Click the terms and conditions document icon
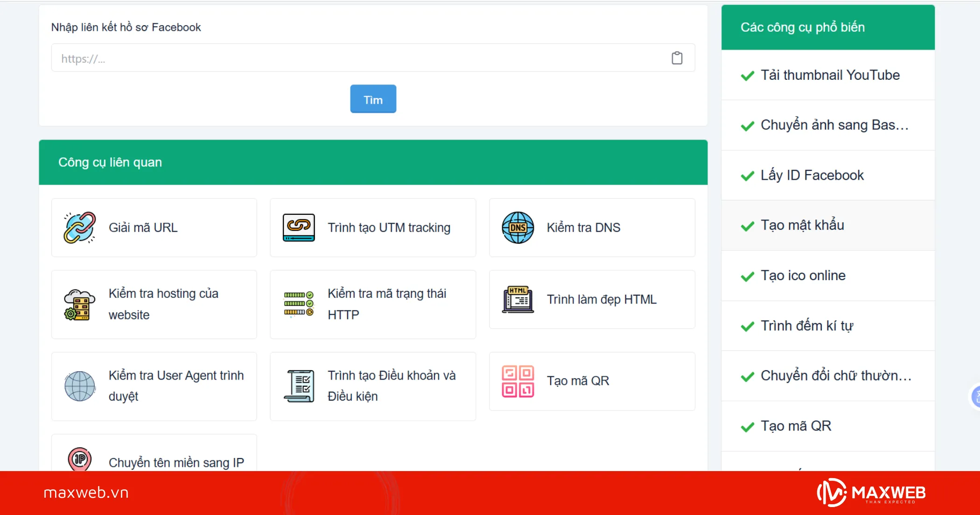The height and width of the screenshot is (515, 980). click(x=299, y=386)
